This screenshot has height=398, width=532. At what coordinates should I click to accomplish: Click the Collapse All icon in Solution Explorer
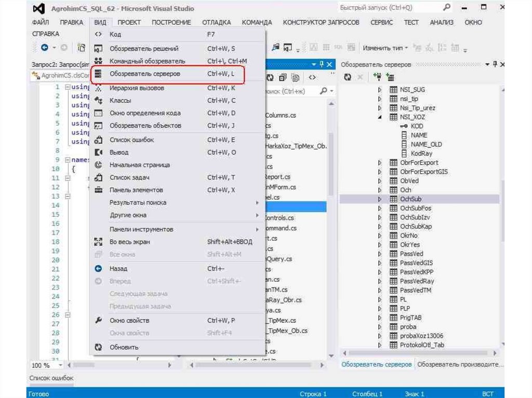click(x=282, y=77)
